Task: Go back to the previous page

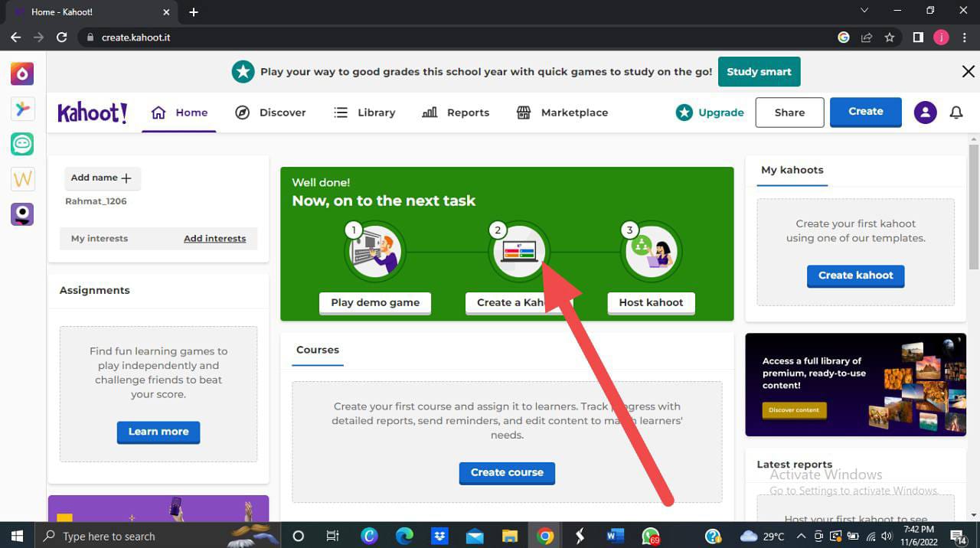Action: [x=15, y=37]
